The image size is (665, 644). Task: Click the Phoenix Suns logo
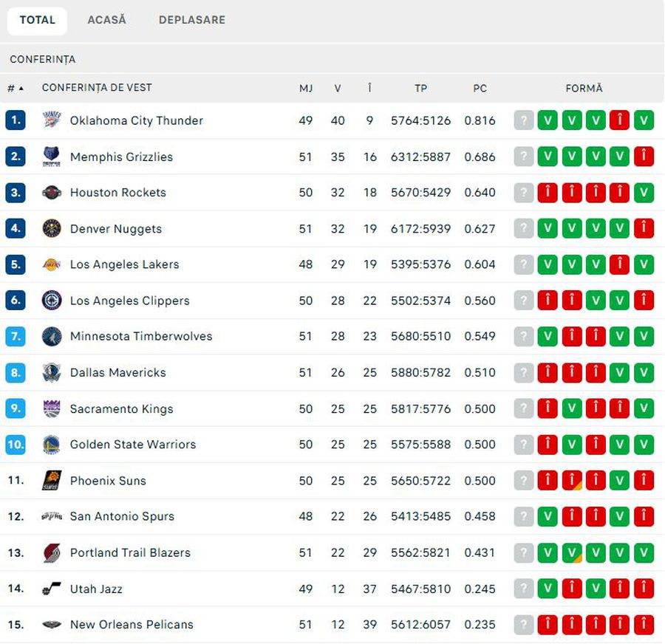[52, 481]
